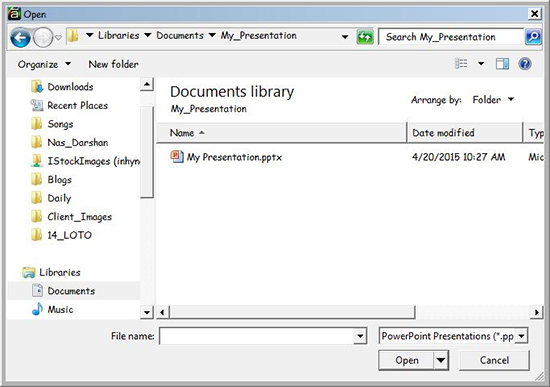
Task: Click the Back navigation arrow
Action: [x=20, y=38]
